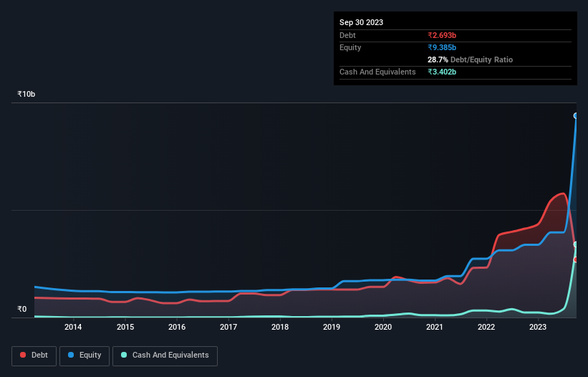Click the 2020 x-axis year label
The image size is (588, 377).
click(383, 327)
